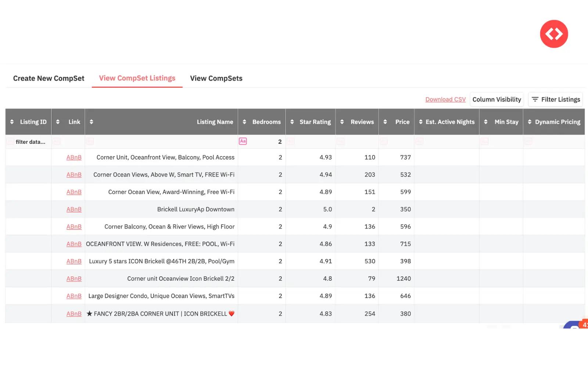Sort by Star Rating column arrows
The width and height of the screenshot is (588, 392).
point(292,122)
